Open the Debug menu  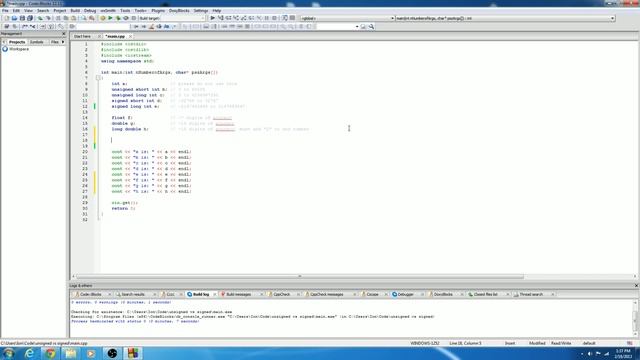[x=90, y=11]
